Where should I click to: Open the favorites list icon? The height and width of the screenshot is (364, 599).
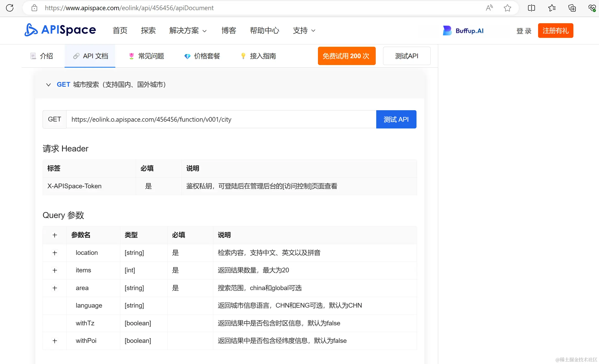click(x=552, y=8)
